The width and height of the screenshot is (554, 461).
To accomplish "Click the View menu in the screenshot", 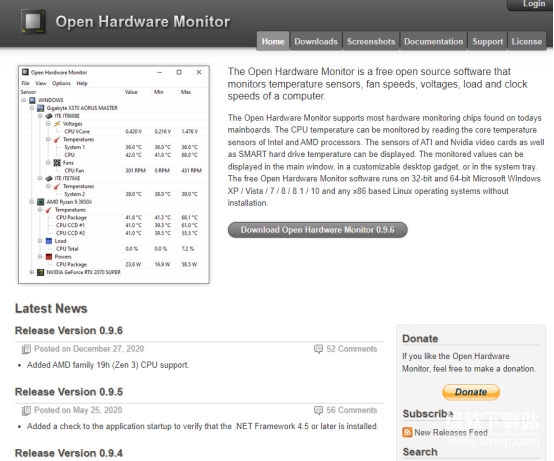I will [41, 83].
